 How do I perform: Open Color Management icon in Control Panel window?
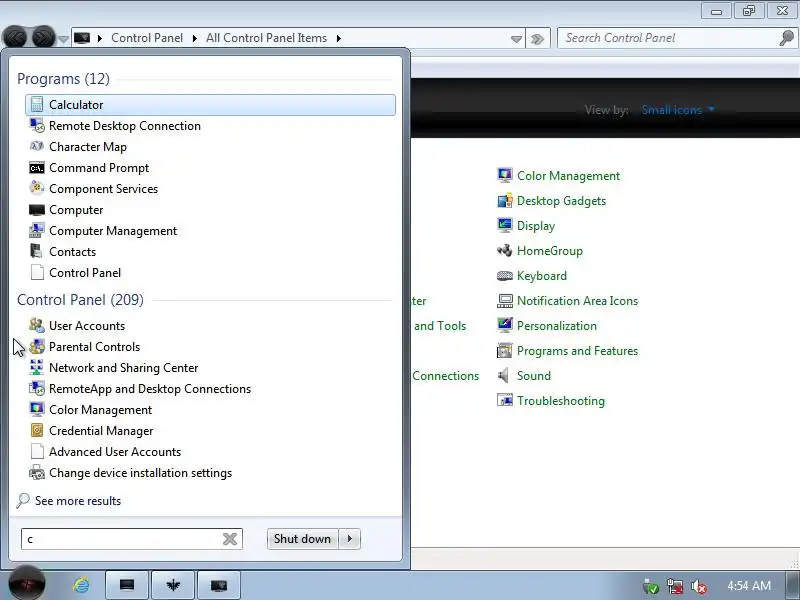[505, 176]
